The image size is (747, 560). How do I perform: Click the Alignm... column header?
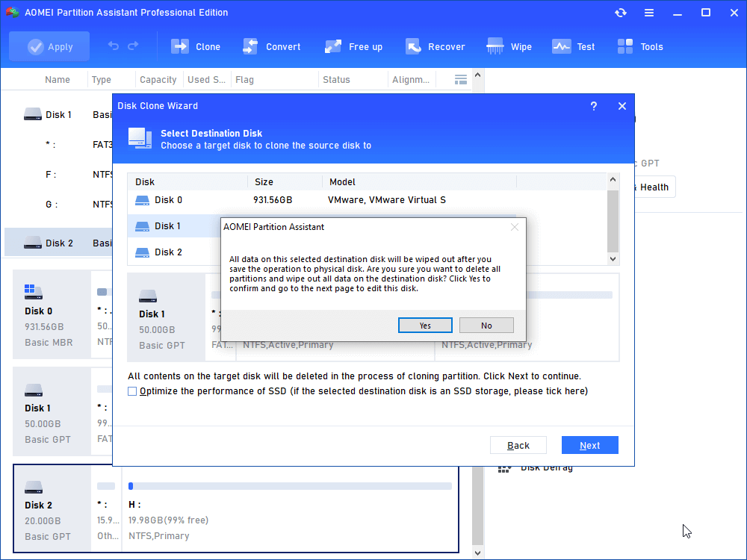point(411,80)
